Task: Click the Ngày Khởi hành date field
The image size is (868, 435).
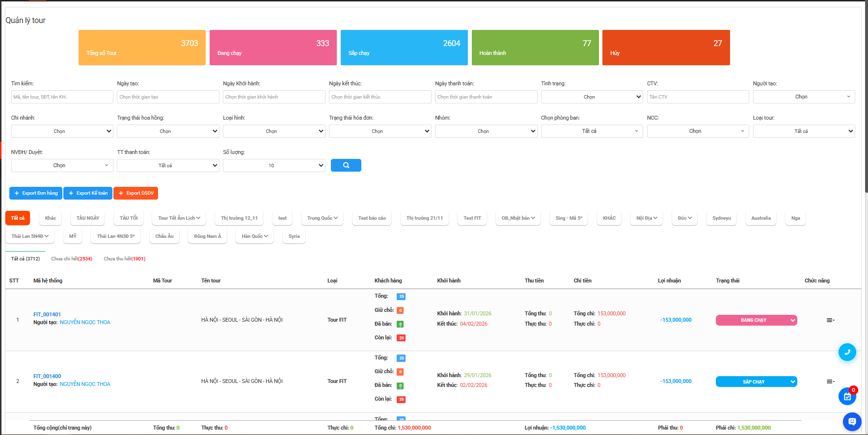Action: pos(273,97)
